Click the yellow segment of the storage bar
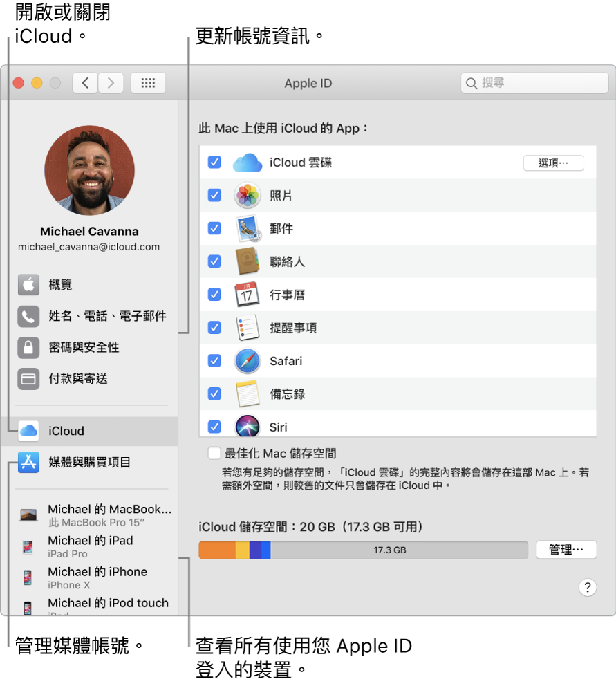This screenshot has width=616, height=686. (243, 550)
